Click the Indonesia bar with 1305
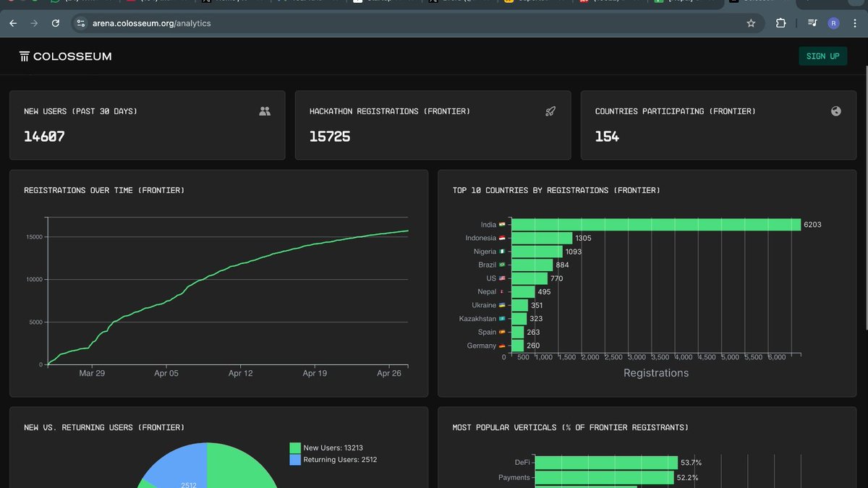The height and width of the screenshot is (488, 868). point(541,238)
